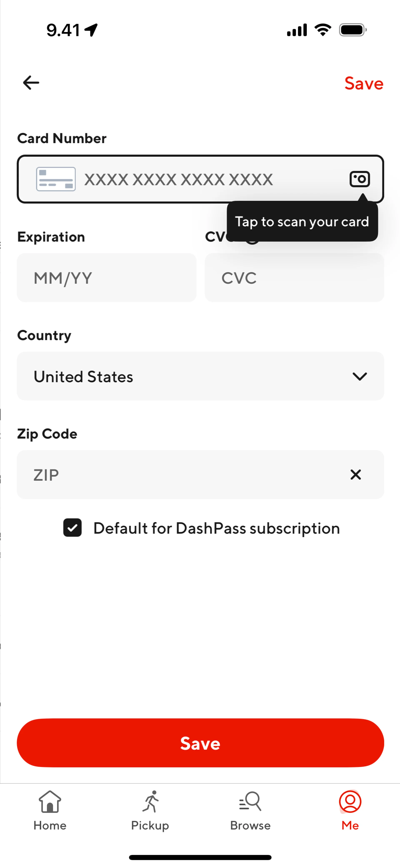400x868 pixels.
Task: Tap the credit card icon in card field
Action: tap(55, 180)
